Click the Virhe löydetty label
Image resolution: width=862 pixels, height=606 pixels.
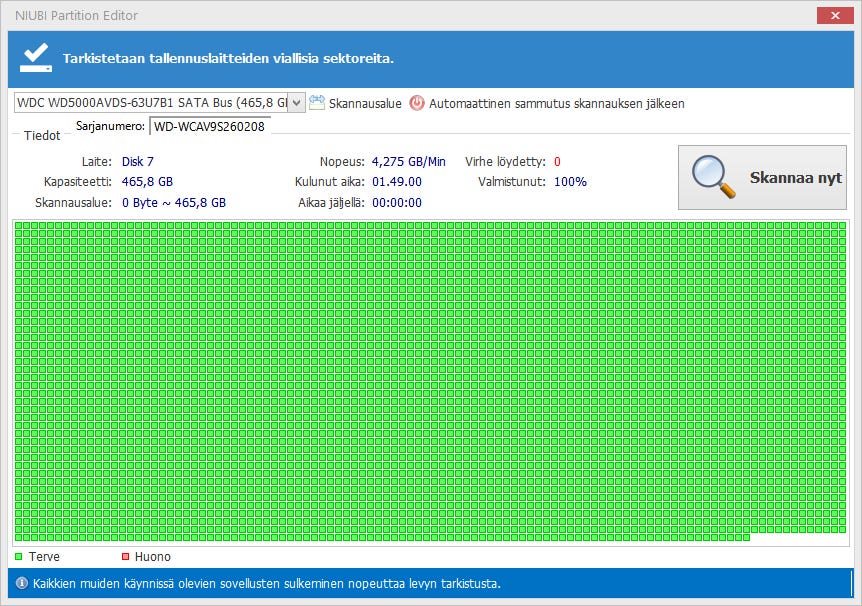tap(505, 162)
